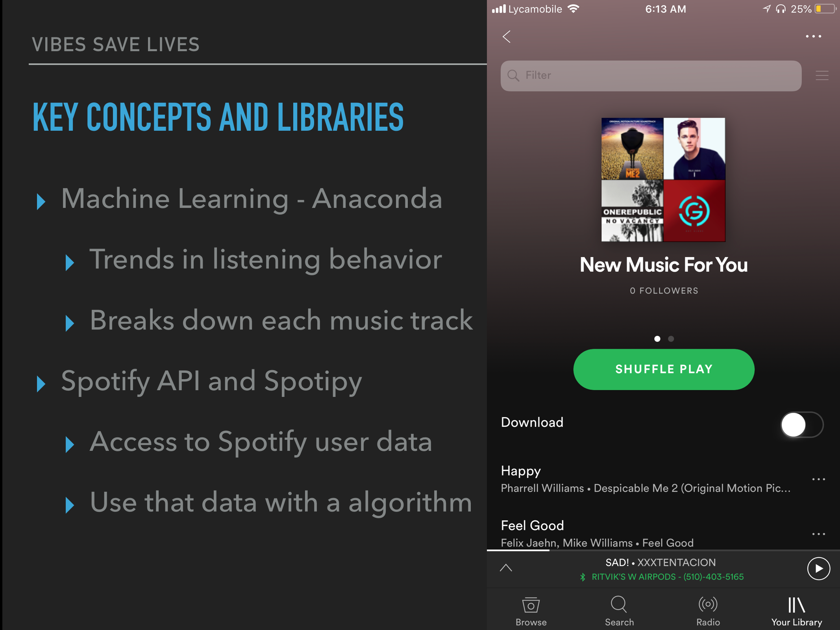Open the sort menu icon beside Filter
The width and height of the screenshot is (840, 630).
(822, 76)
